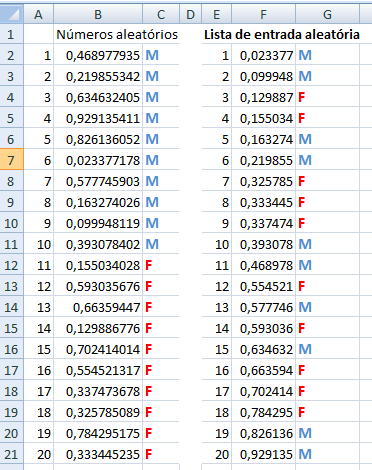Viewport: 372px width, 470px height.
Task: Click cell with value 0,023377 in column F
Action: click(264, 55)
